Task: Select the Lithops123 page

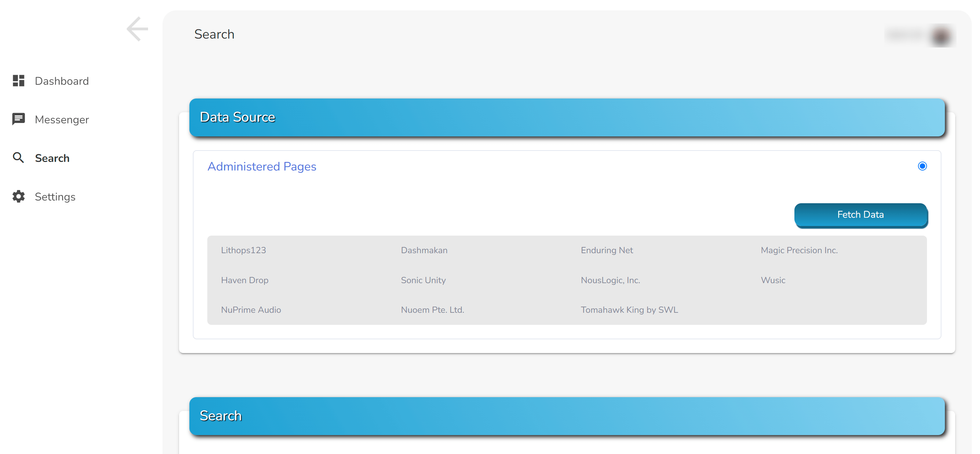Action: pos(243,250)
